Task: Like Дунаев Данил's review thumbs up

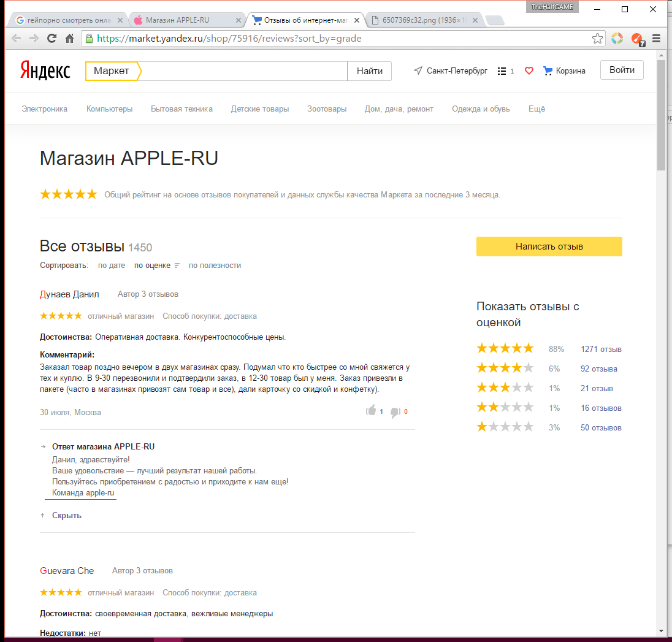Action: [371, 411]
